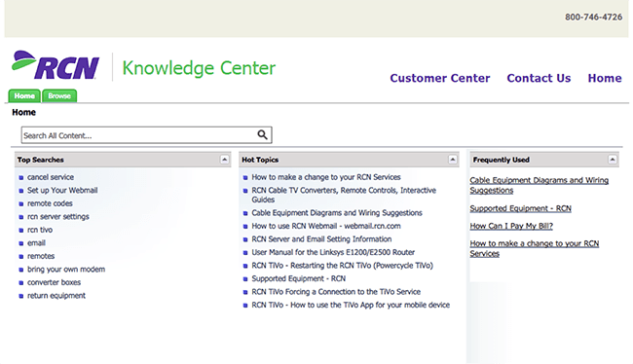Collapse the Frequently Used panel
The image size is (633, 364).
point(613,160)
